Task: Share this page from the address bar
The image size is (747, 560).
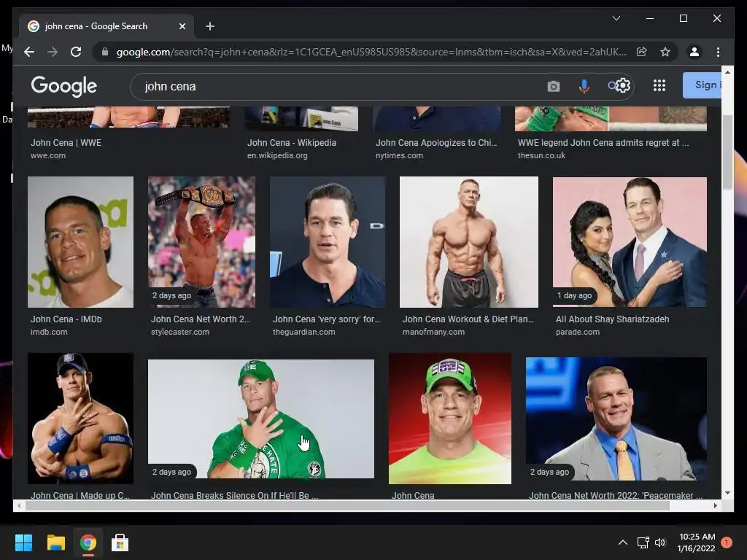Action: (642, 52)
